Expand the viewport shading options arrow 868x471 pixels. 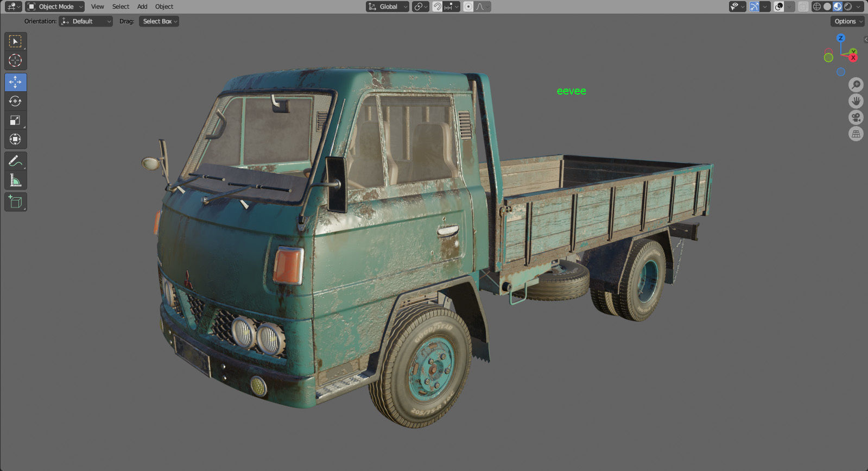[859, 7]
